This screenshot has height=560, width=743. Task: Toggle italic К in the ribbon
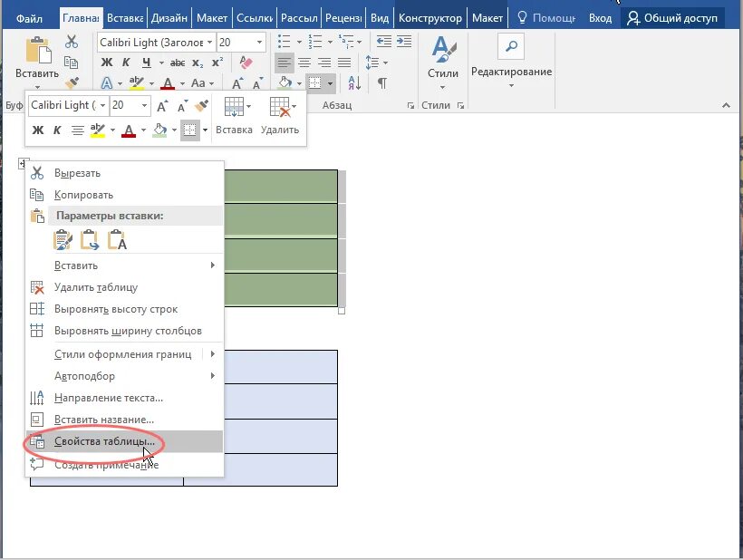pyautogui.click(x=126, y=63)
